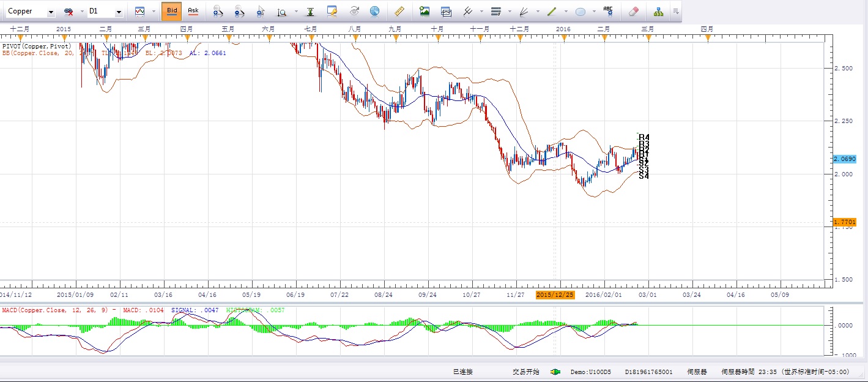The width and height of the screenshot is (868, 382).
Task: Click the blue radar globe icon
Action: (374, 11)
